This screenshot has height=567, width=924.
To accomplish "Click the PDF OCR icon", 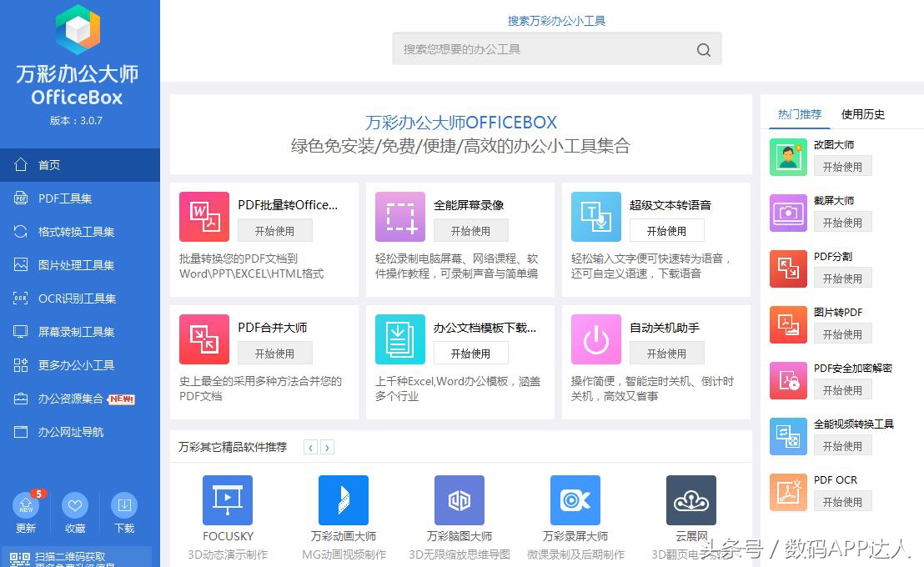I will 788,493.
